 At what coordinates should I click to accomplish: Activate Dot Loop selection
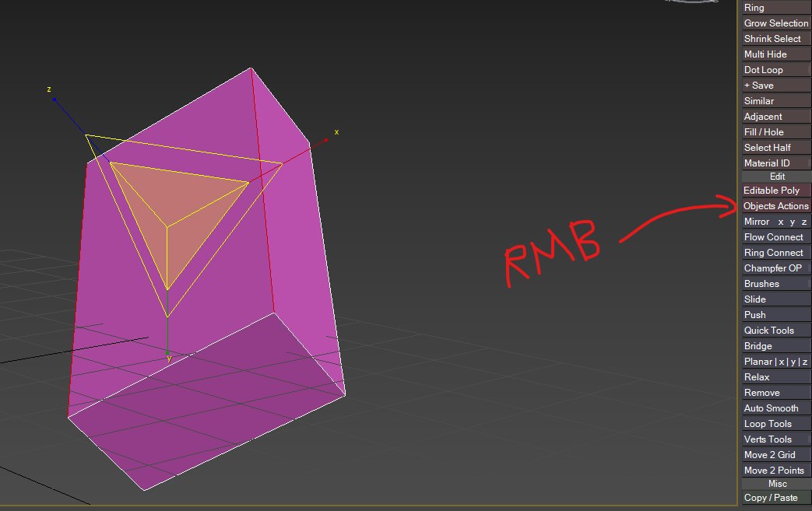[x=776, y=70]
